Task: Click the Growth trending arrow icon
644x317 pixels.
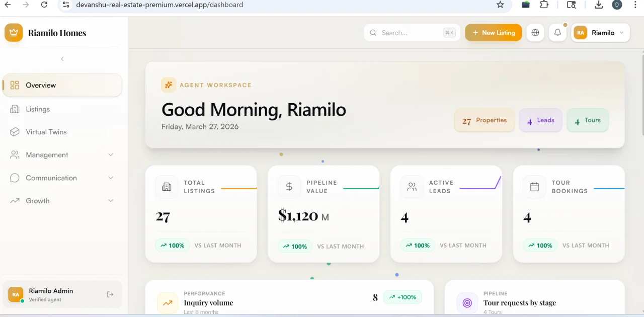Action: click(15, 201)
